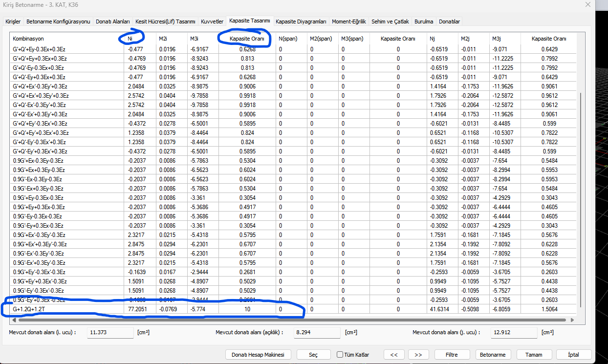Open the Betonarme Konfigürasyonu tab
Image resolution: width=608 pixels, height=364 pixels.
pos(58,21)
